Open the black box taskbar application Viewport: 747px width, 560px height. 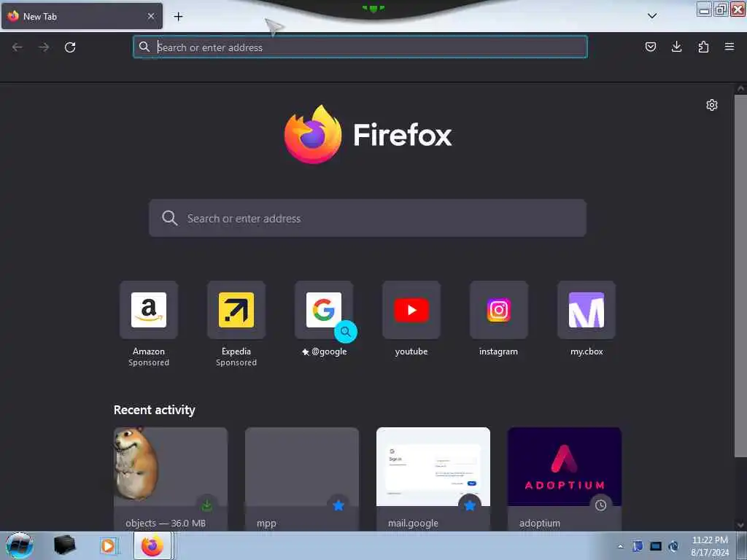click(64, 545)
